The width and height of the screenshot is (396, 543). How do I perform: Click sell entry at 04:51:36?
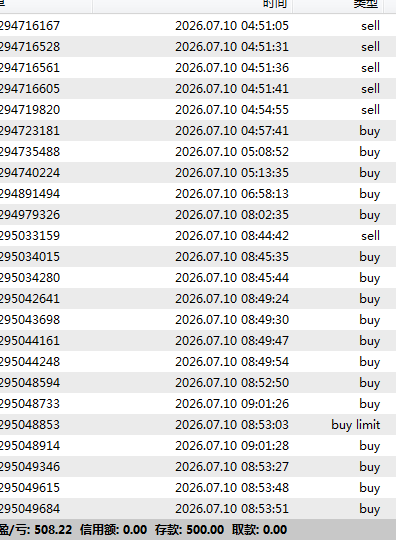click(x=198, y=68)
